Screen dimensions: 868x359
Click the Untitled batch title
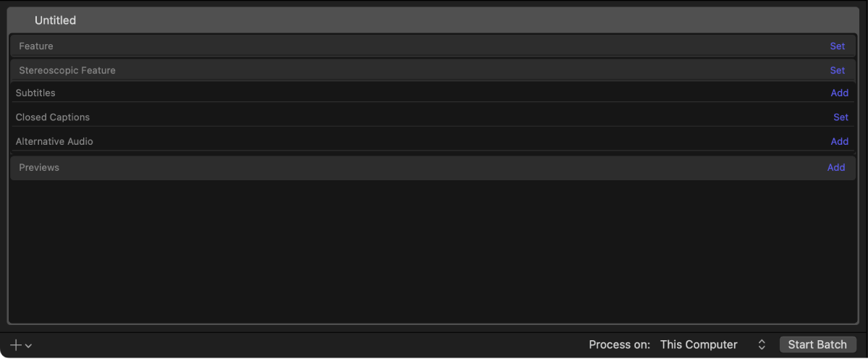(55, 20)
